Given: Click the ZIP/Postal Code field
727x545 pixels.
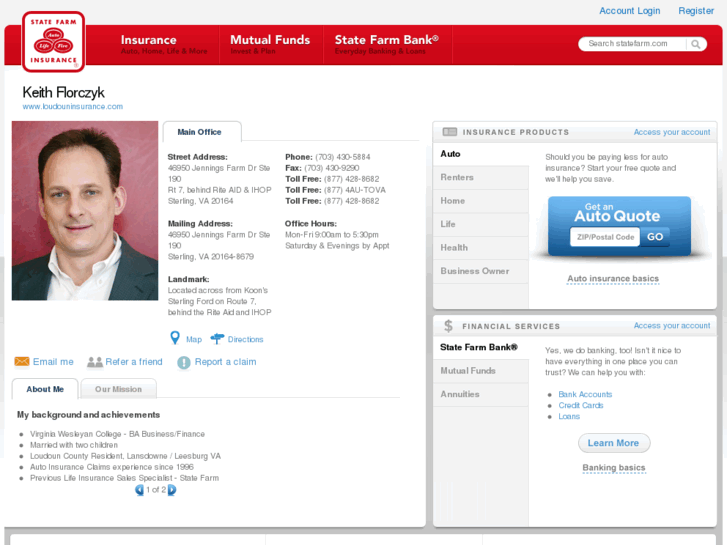Looking at the screenshot, I should 605,237.
